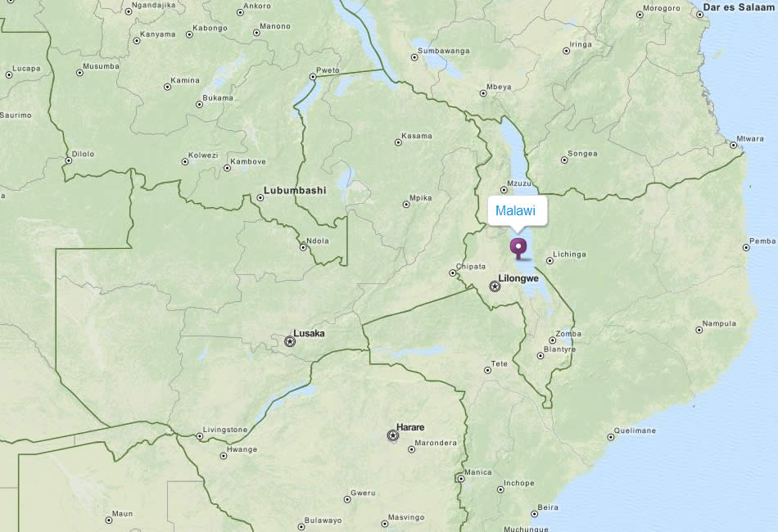
Task: Click the Lichinga city dot marker
Action: point(550,260)
